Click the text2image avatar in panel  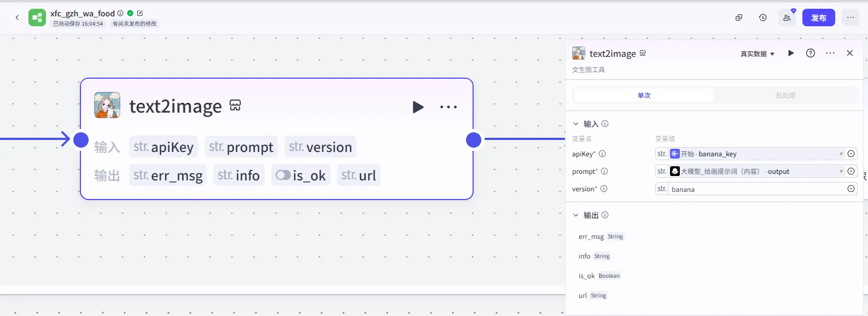click(579, 53)
